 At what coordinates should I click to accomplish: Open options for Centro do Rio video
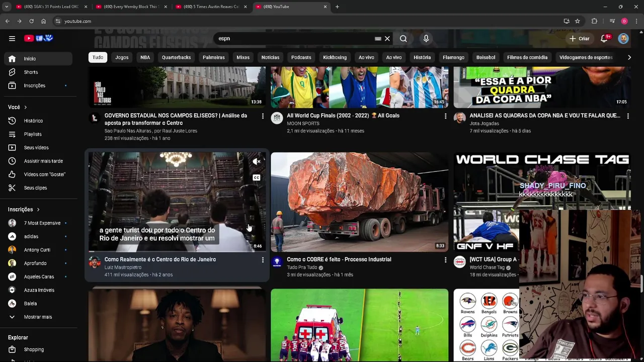263,260
